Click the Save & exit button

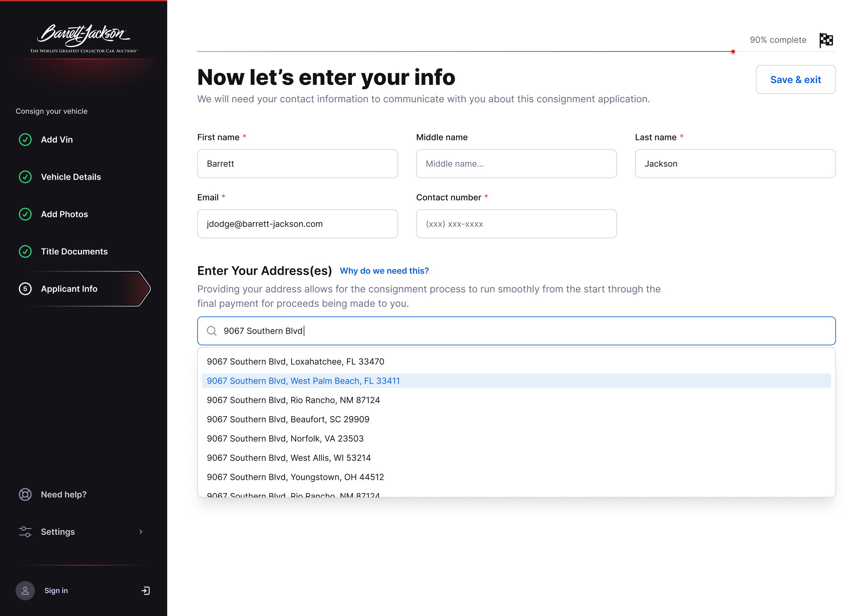tap(795, 80)
